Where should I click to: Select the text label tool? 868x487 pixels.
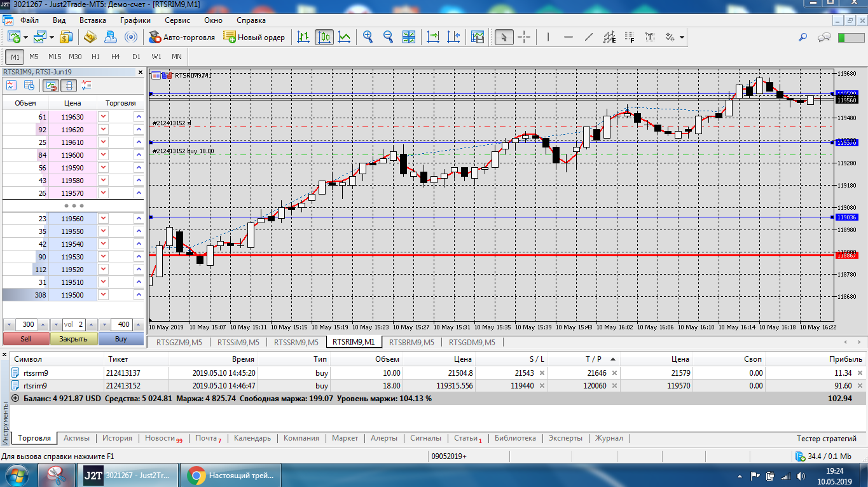(x=650, y=37)
